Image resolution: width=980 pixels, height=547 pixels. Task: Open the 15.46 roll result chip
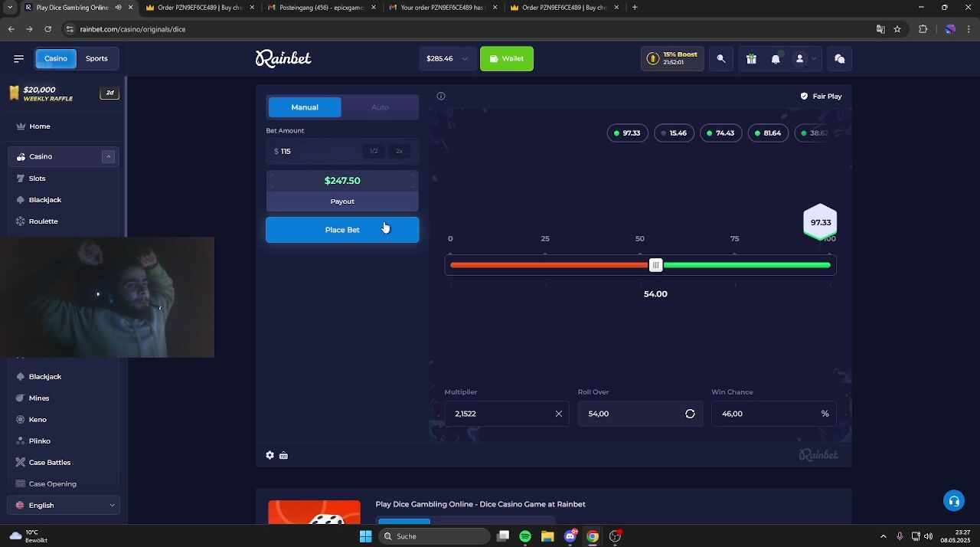(675, 133)
